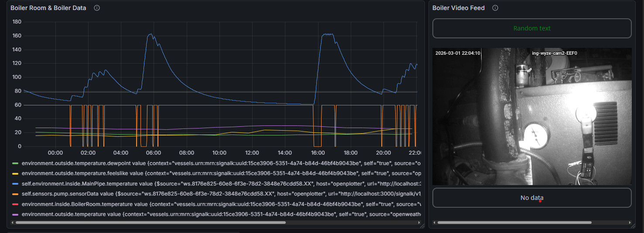Open color picker for blue MainPipe swatch
Image resolution: width=644 pixels, height=233 pixels.
tap(15, 184)
